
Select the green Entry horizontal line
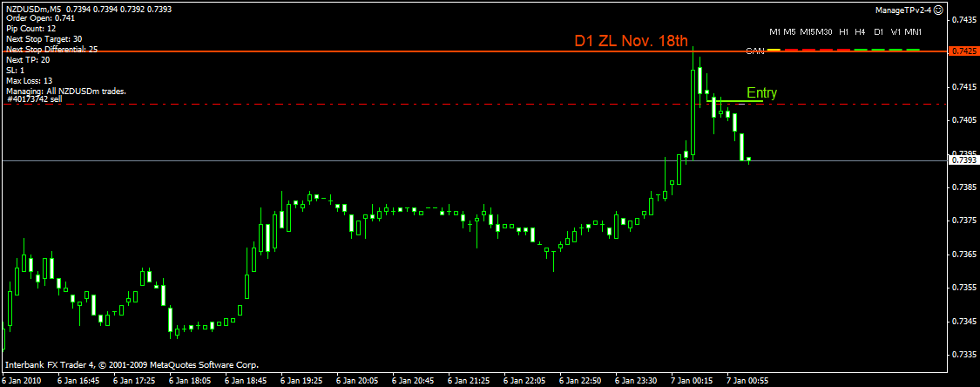[735, 100]
